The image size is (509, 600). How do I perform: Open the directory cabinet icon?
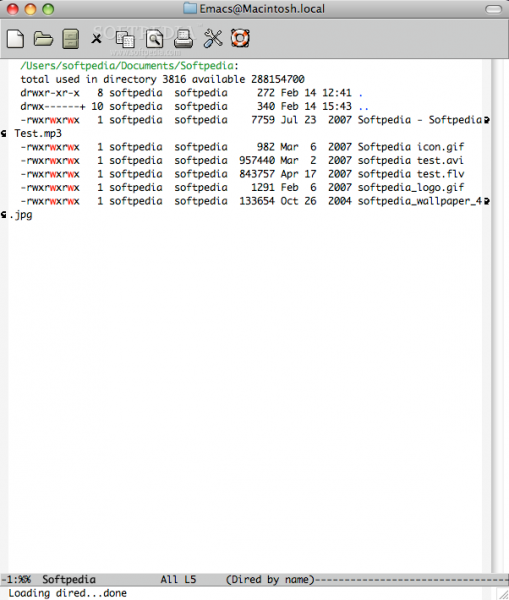click(70, 39)
